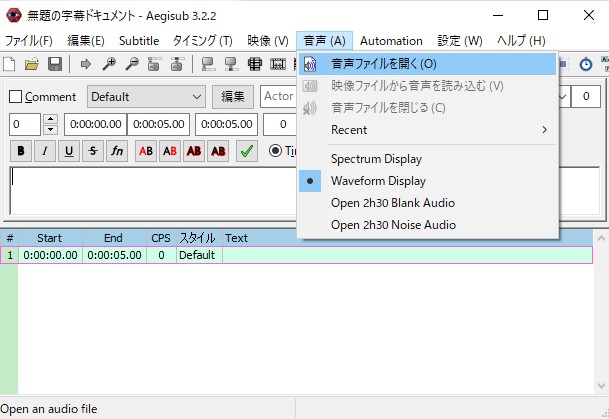
Task: Toggle bold formatting button
Action: click(21, 151)
